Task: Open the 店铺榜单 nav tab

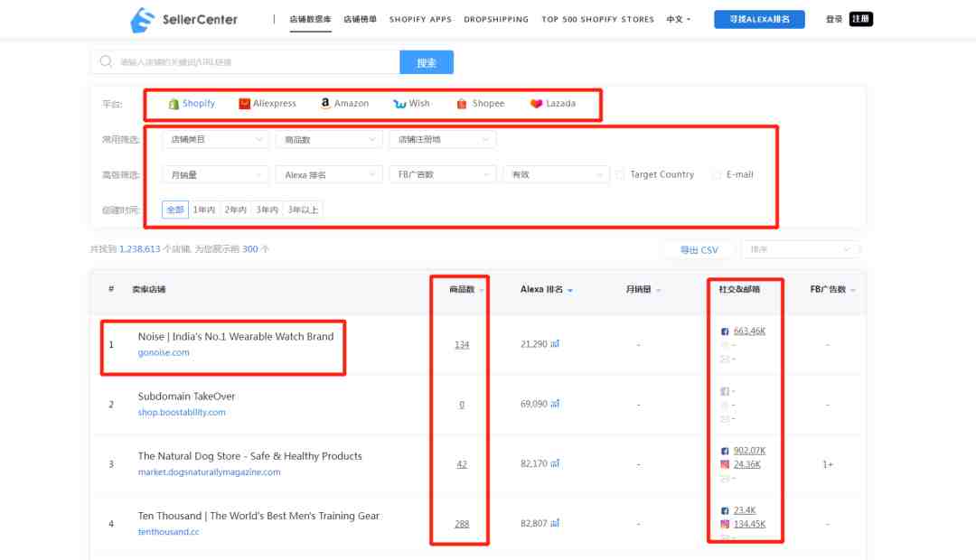Action: pos(360,19)
